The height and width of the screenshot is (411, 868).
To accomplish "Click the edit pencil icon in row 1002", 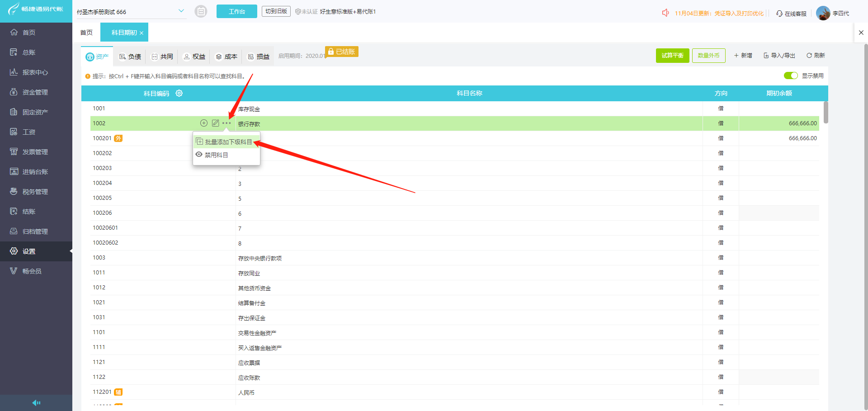I will click(216, 123).
